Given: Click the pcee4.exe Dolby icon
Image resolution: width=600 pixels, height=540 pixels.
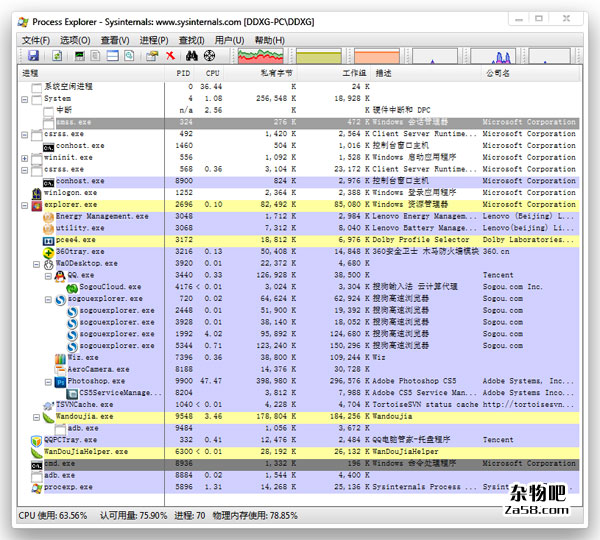Looking at the screenshot, I should pyautogui.click(x=48, y=241).
